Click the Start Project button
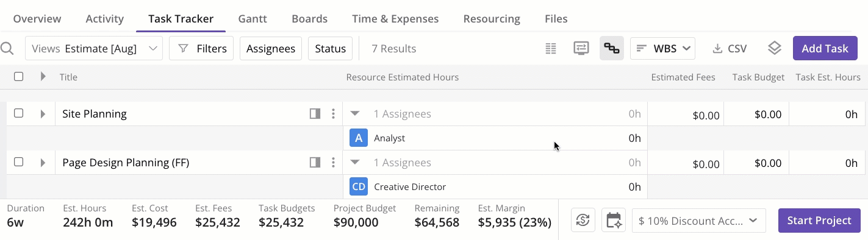The height and width of the screenshot is (240, 868). (x=819, y=221)
